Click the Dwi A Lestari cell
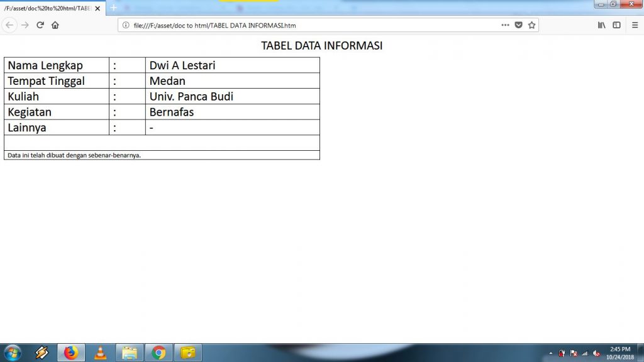The height and width of the screenshot is (362, 644). click(233, 65)
